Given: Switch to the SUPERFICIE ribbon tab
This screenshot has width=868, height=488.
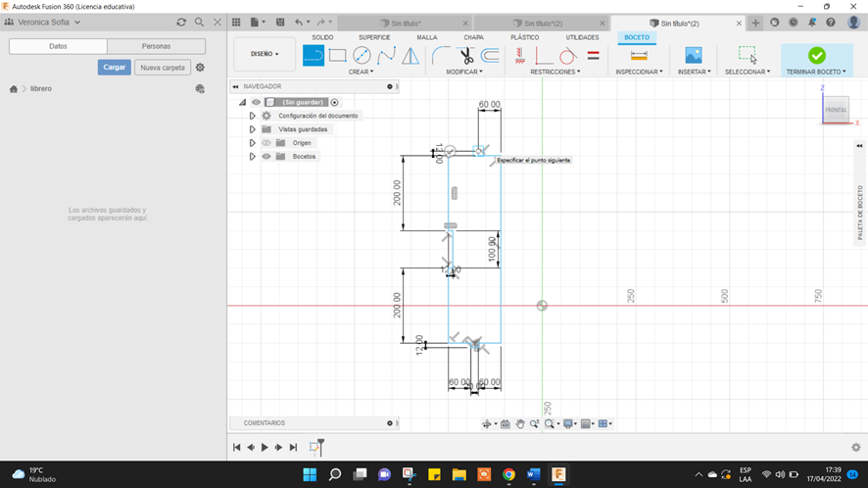Looking at the screenshot, I should pos(374,37).
